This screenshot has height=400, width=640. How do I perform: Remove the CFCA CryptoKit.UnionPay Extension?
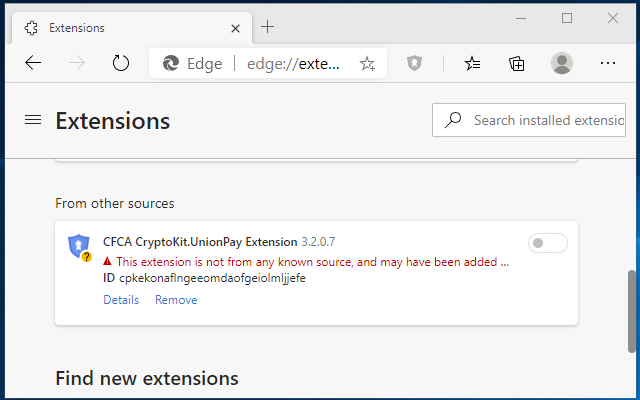176,300
